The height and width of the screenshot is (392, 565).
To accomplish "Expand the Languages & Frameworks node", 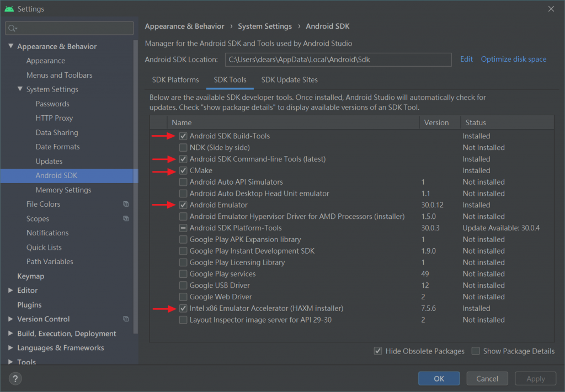I will (10, 348).
